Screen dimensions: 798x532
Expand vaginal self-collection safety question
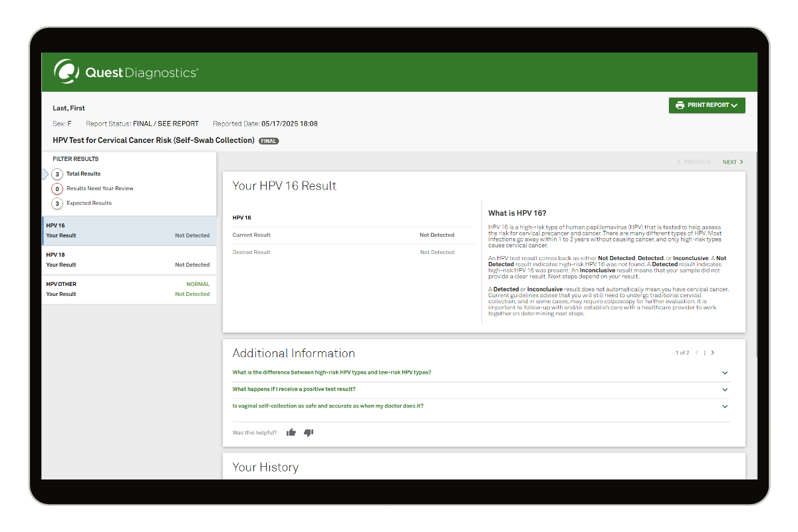click(x=725, y=406)
